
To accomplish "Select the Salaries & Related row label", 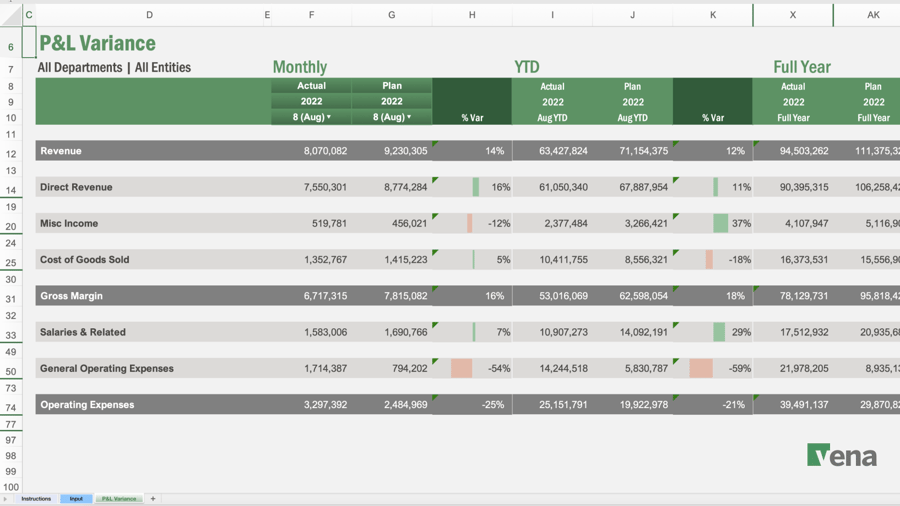I will click(x=82, y=332).
